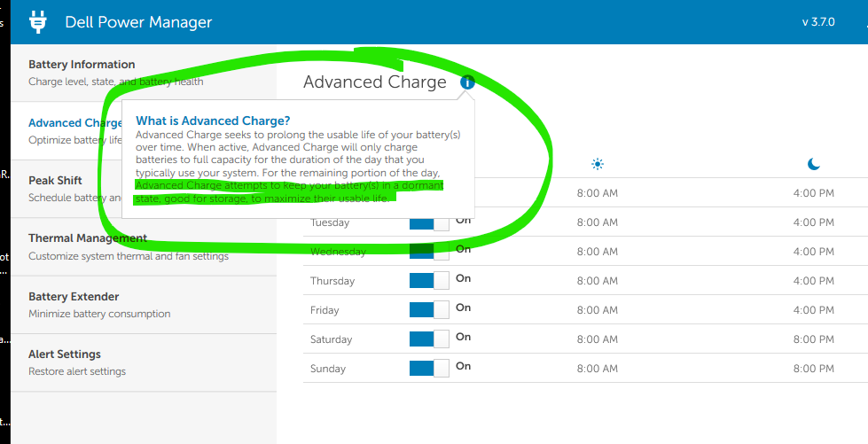
Task: Click the 8:00 AM start time for Thursday
Action: [x=598, y=281]
